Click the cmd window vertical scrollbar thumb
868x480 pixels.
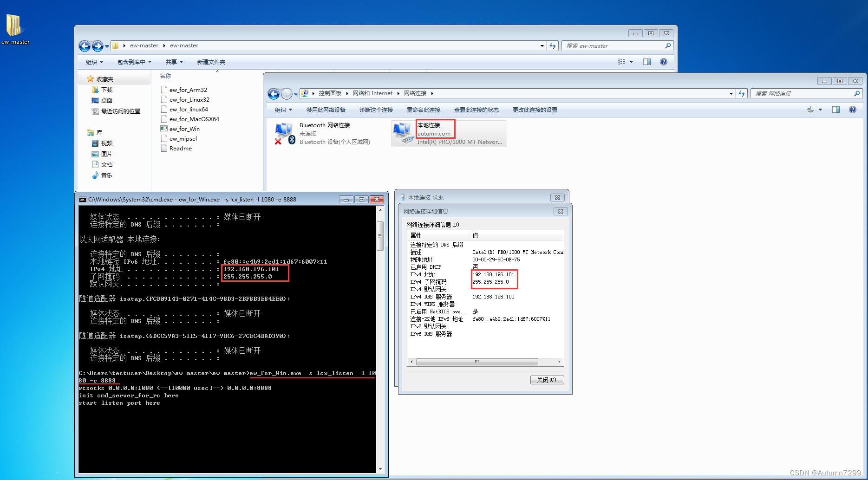pyautogui.click(x=380, y=236)
